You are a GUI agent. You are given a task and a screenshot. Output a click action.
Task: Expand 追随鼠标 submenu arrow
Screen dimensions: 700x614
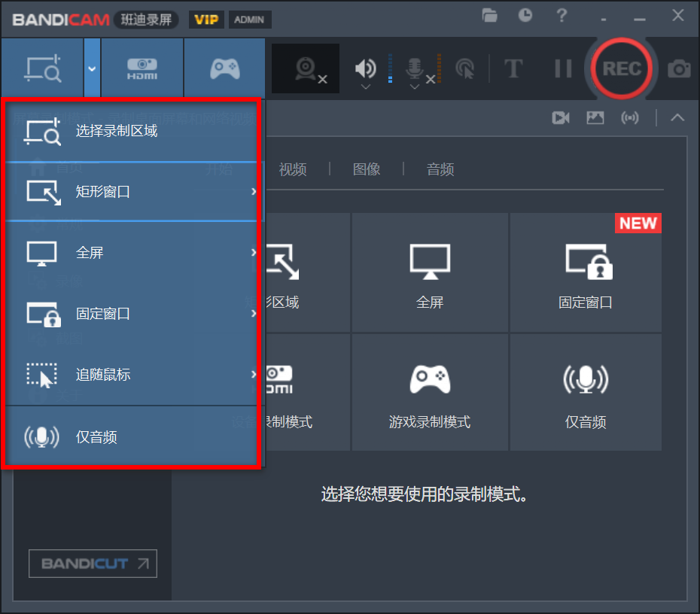click(x=253, y=375)
